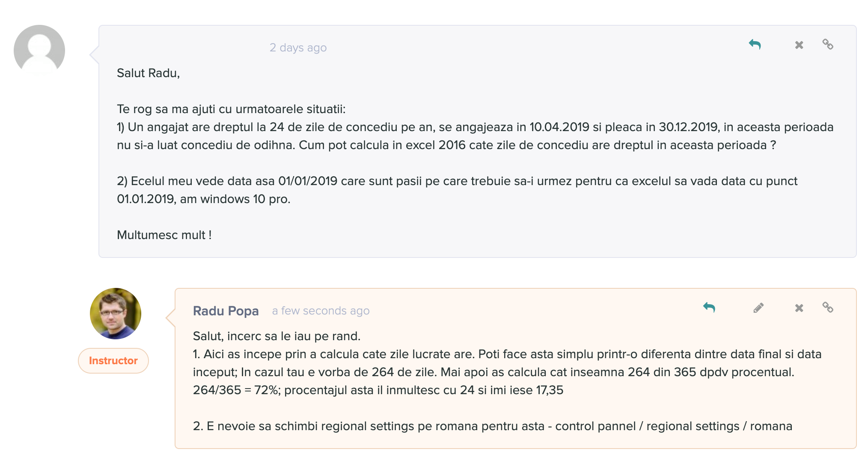This screenshot has width=868, height=461.
Task: Edit Radu Popa's comment with the pencil
Action: 758,308
